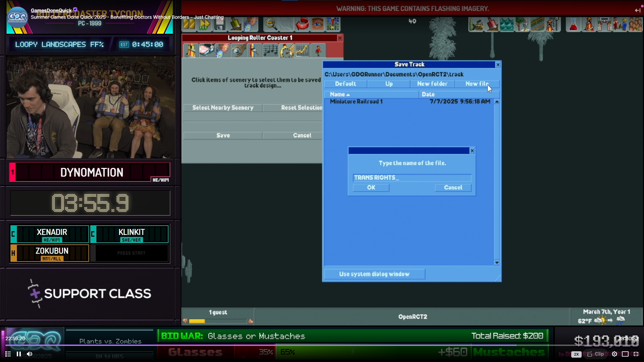Open the ride music notes tab
The height and width of the screenshot is (362, 644).
(270, 51)
